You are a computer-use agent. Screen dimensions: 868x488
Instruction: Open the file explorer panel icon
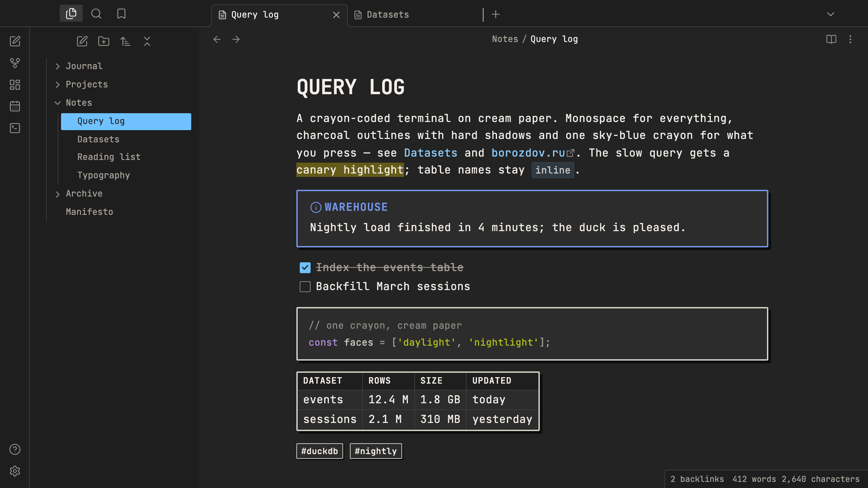click(x=71, y=14)
